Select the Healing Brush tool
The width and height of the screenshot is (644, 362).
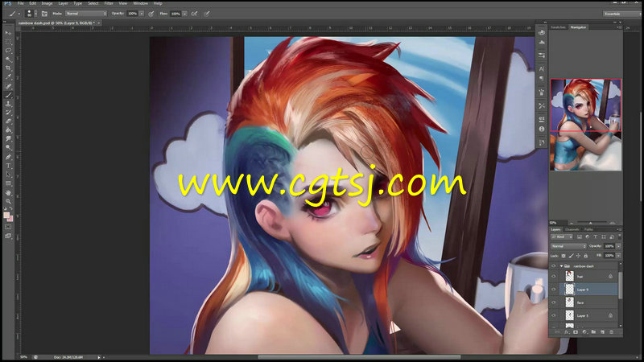[x=8, y=86]
